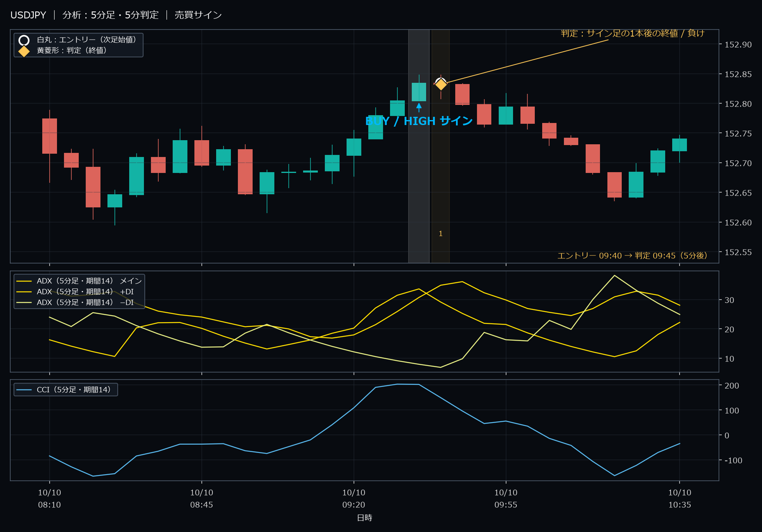Click the ADX −DI legend entry
The height and width of the screenshot is (532, 762).
click(75, 302)
